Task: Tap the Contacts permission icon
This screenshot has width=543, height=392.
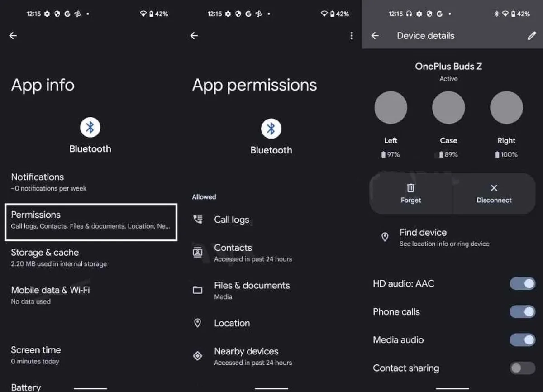Action: tap(198, 252)
